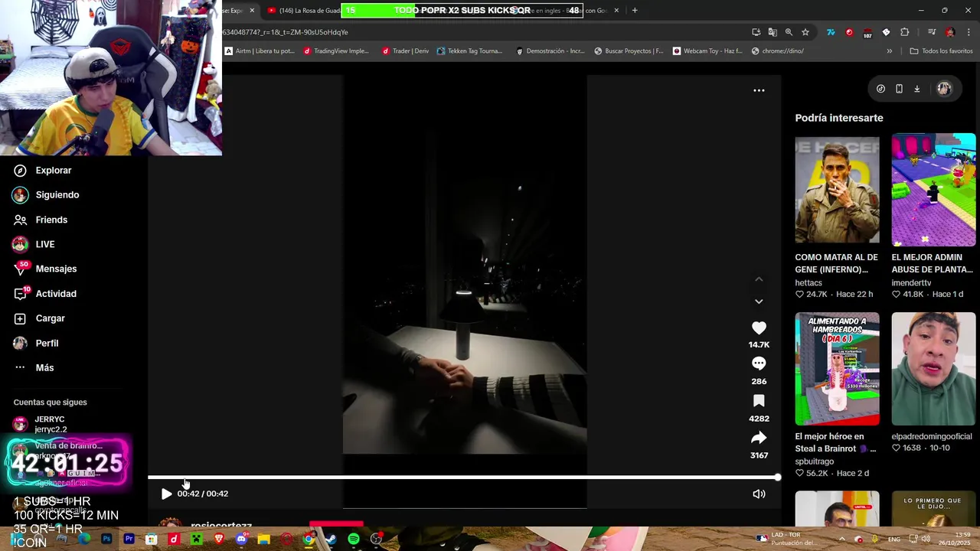Open the Tekken Tag Tournament bookmark
Viewport: 980px width, 551px height.
469,51
